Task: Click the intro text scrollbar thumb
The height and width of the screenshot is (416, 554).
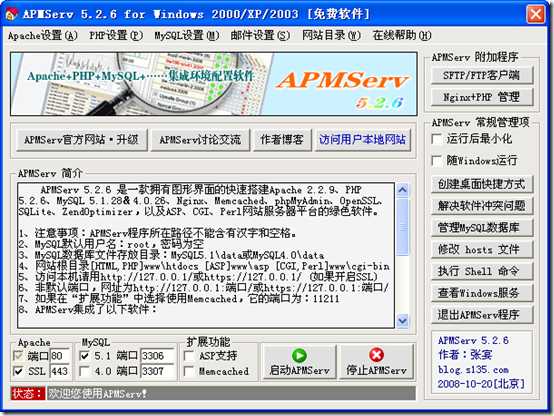Action: pos(402,226)
